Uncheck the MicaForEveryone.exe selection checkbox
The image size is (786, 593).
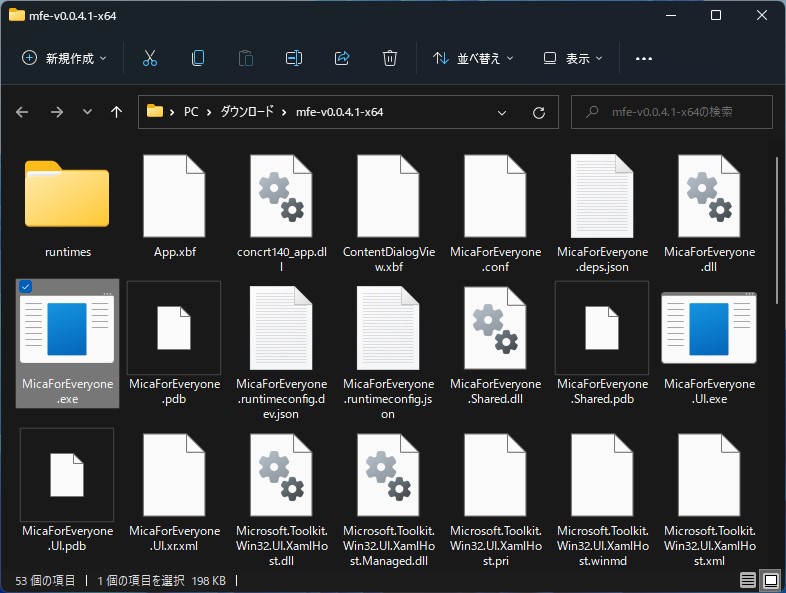coord(25,286)
